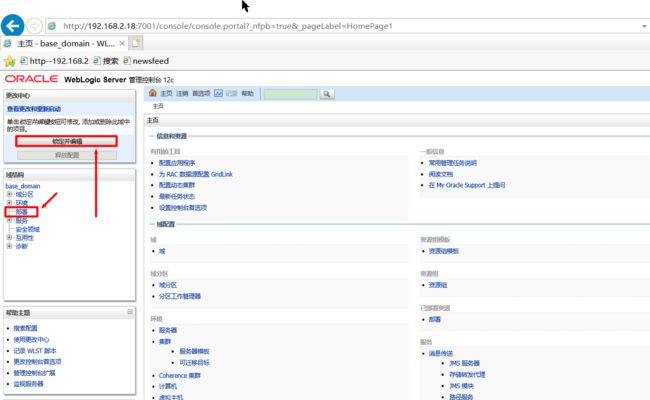Screen dimensions: 650x400
Task: Open 使用更改中心 help topic
Action: click(31, 339)
